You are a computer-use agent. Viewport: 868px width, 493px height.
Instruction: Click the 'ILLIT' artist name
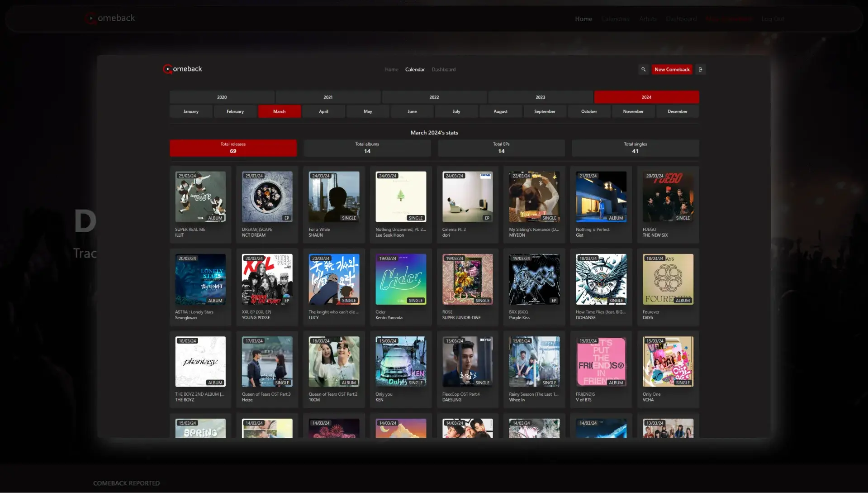180,235
